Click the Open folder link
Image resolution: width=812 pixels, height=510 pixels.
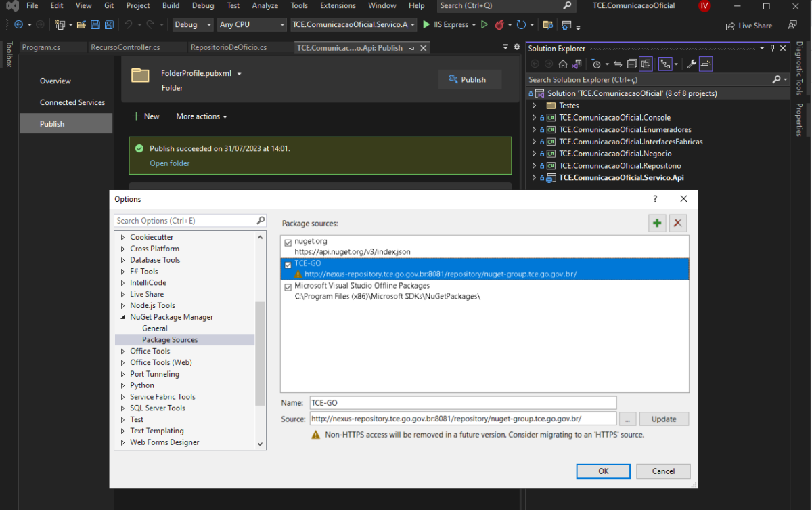pyautogui.click(x=169, y=163)
